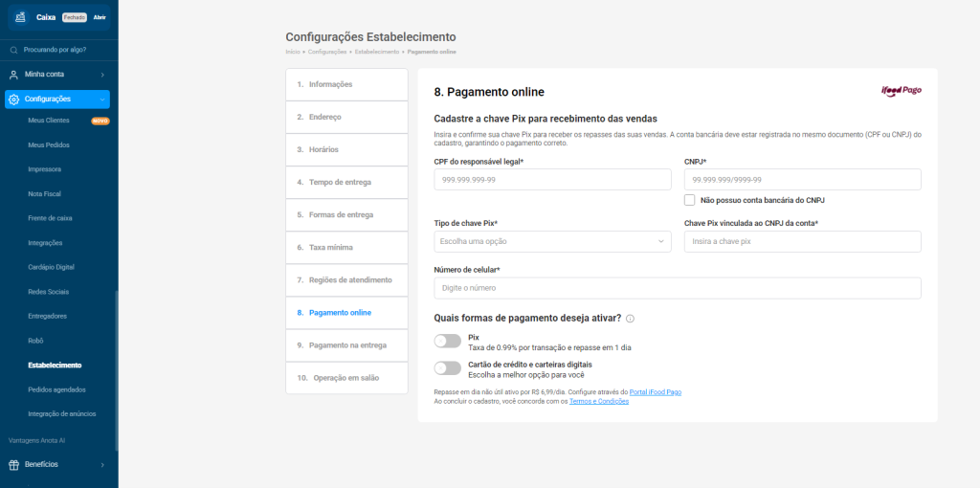This screenshot has height=488, width=980.
Task: Expand the Minha conta submenu chevron
Action: click(102, 75)
